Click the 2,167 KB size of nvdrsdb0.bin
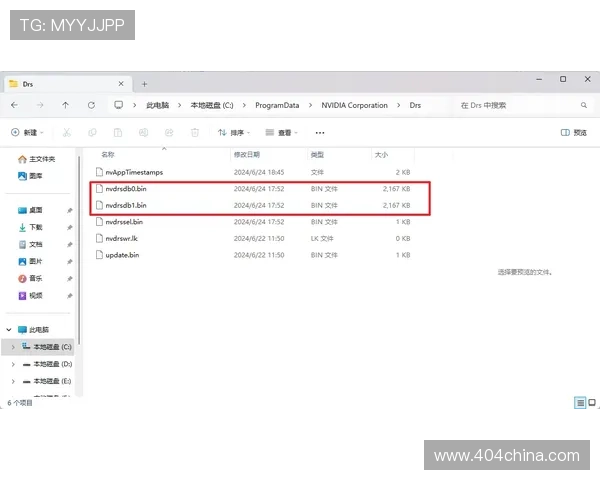Image resolution: width=600 pixels, height=480 pixels. (x=396, y=189)
